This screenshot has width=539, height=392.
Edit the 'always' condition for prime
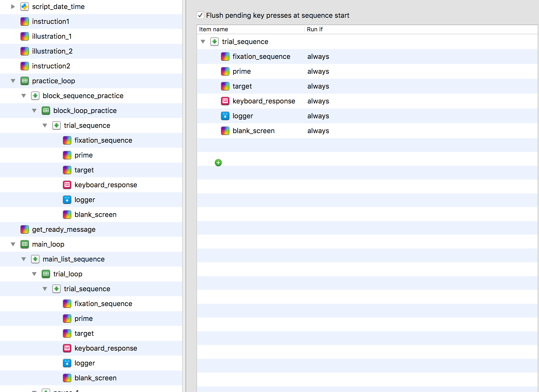(x=318, y=71)
